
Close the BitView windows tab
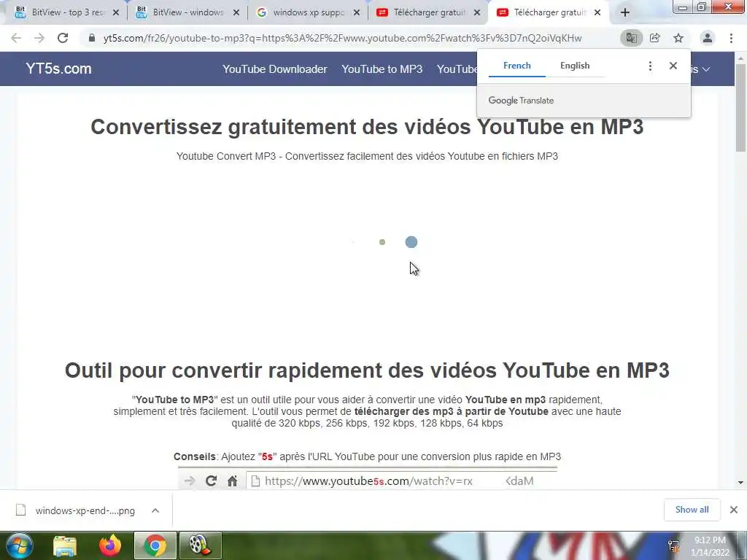click(x=236, y=13)
